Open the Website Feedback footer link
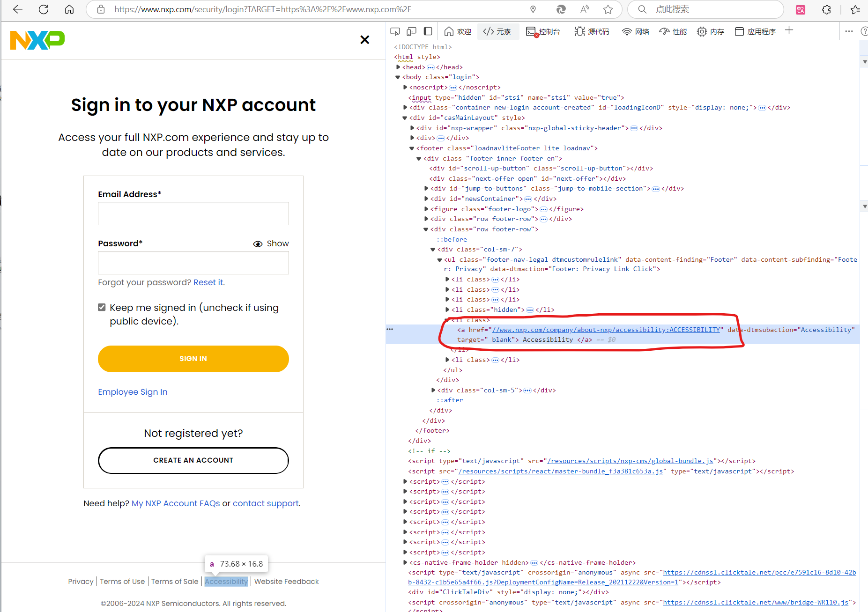This screenshot has height=612, width=868. (x=286, y=582)
